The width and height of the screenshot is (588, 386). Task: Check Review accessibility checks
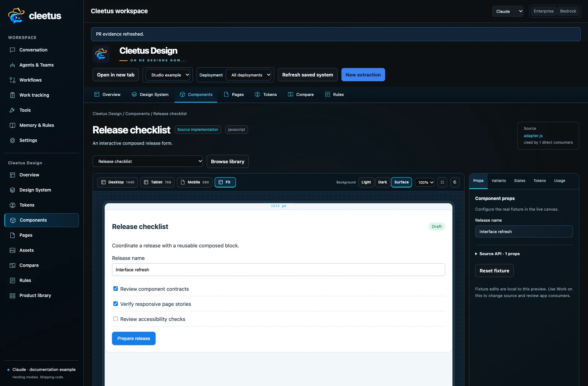(115, 319)
